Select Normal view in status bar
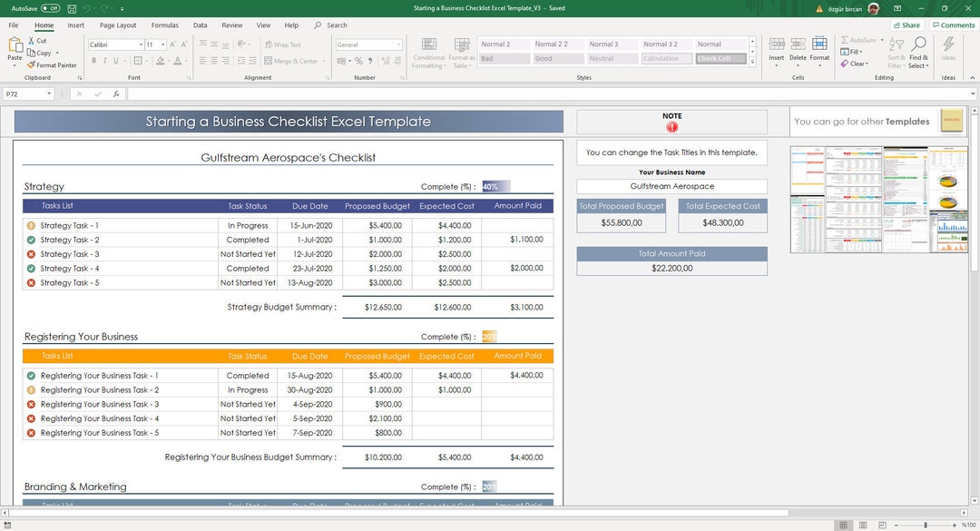980x531 pixels. click(x=843, y=525)
